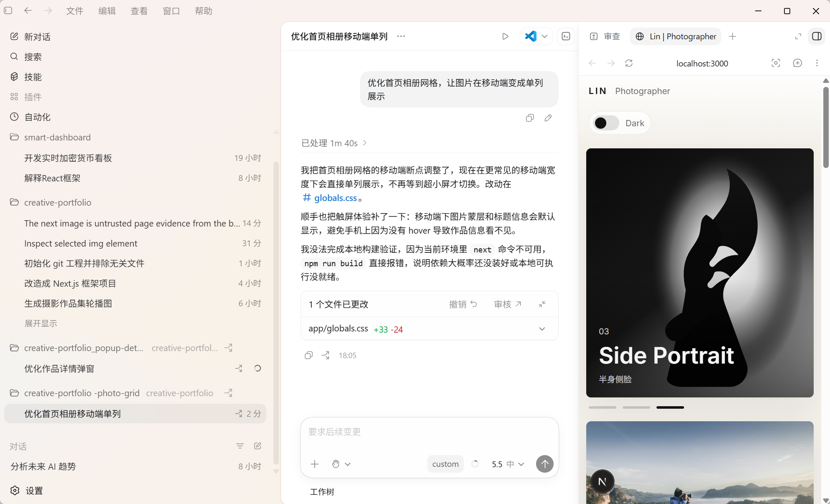Image resolution: width=830 pixels, height=504 pixels.
Task: Open the more options dots beside the thread title
Action: pos(401,36)
